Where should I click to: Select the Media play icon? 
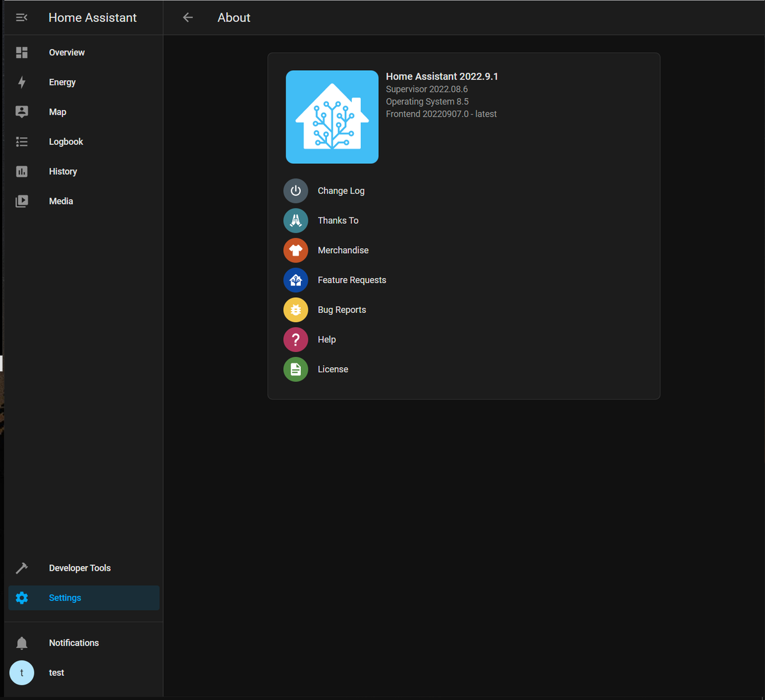pyautogui.click(x=22, y=201)
